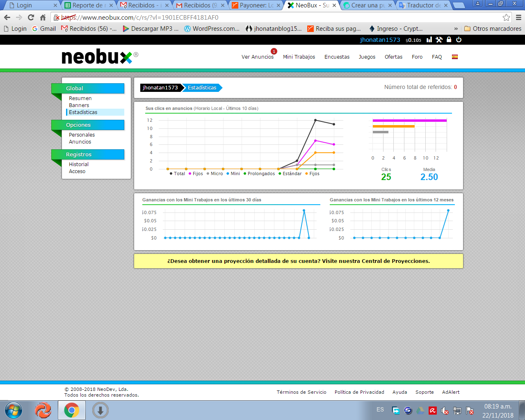
Task: Open the jhonatanblog15 bookmark
Action: tap(274, 29)
